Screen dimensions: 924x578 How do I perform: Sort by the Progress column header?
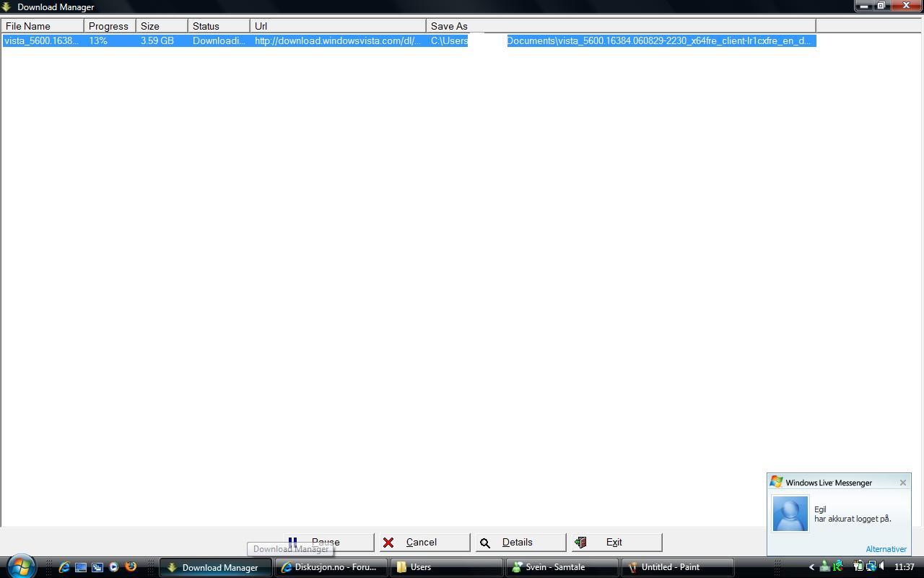click(x=110, y=26)
